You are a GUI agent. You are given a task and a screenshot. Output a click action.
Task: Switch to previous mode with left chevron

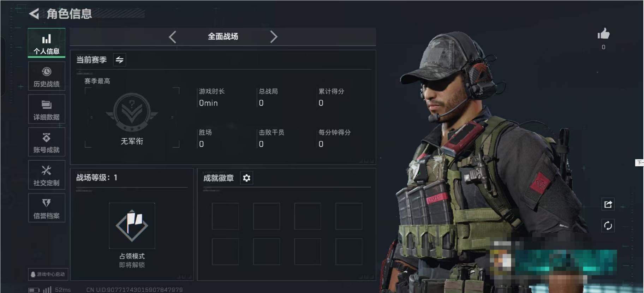172,37
